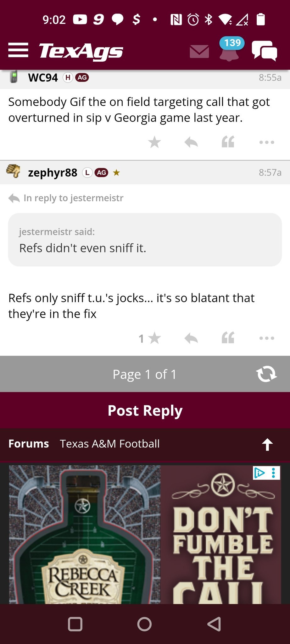The height and width of the screenshot is (644, 290).
Task: Open the chat bubbles icon
Action: coord(264,51)
